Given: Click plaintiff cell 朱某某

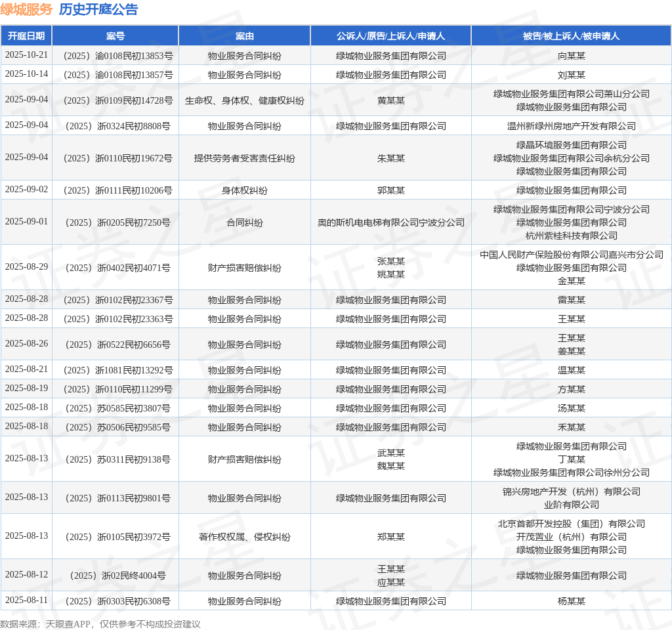Looking at the screenshot, I should pos(391,158).
